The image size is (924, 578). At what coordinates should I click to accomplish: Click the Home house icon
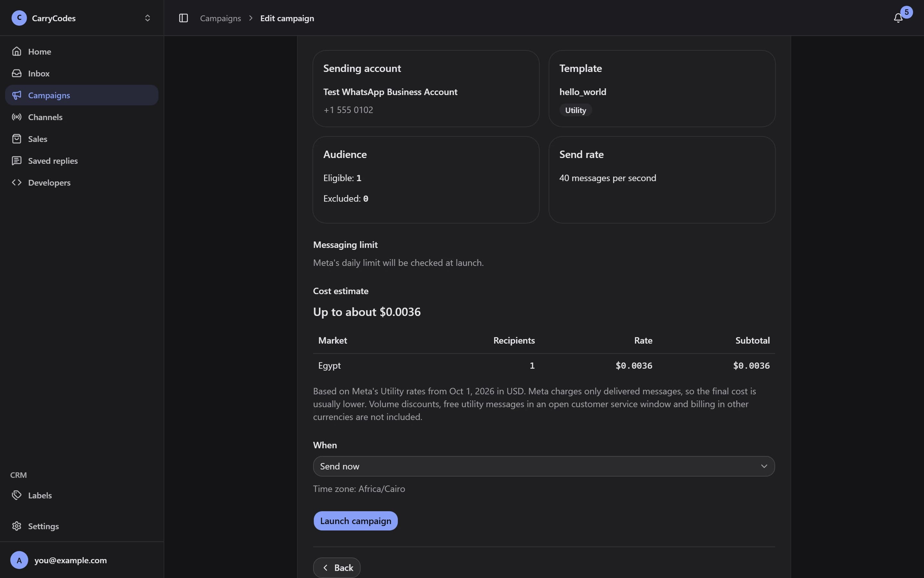(16, 51)
